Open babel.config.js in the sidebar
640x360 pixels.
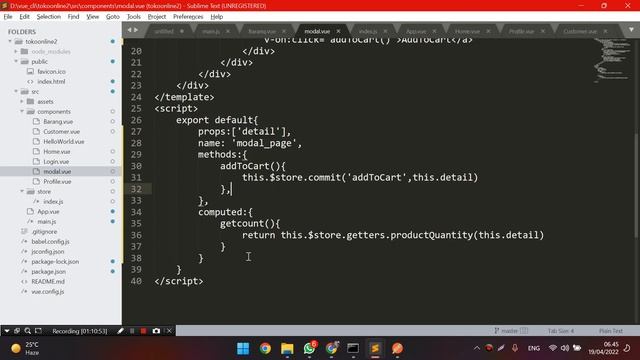(50, 242)
